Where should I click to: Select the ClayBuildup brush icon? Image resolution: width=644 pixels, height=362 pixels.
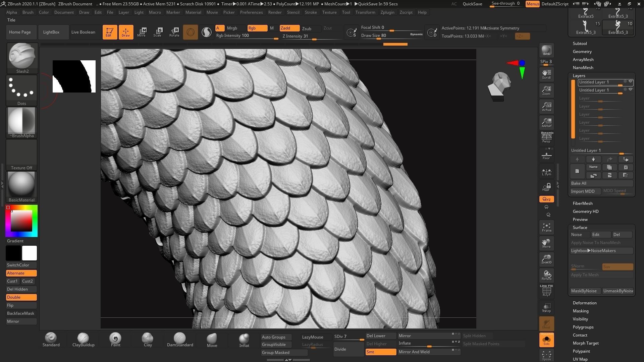point(83,339)
